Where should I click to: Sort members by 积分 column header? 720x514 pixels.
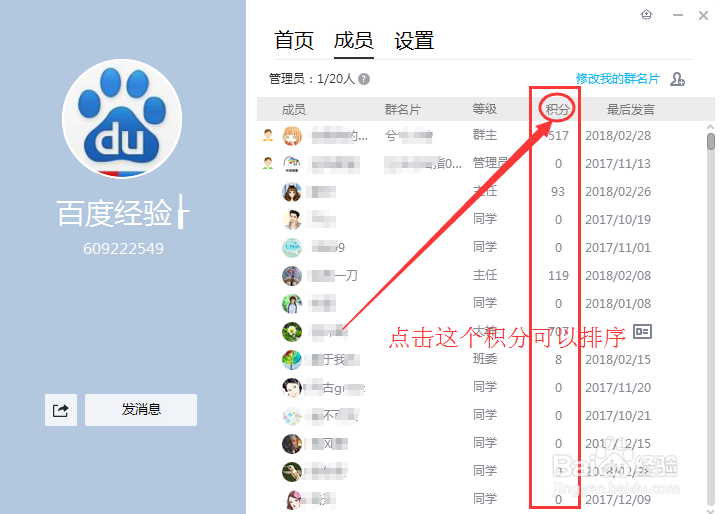tap(557, 109)
